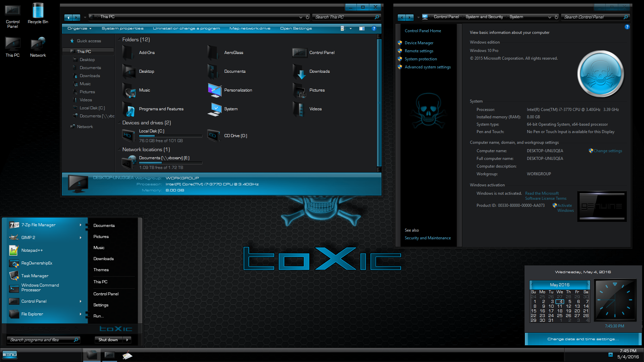
Task: Click the taskbar clock showing 7:45 PM
Action: (628, 354)
